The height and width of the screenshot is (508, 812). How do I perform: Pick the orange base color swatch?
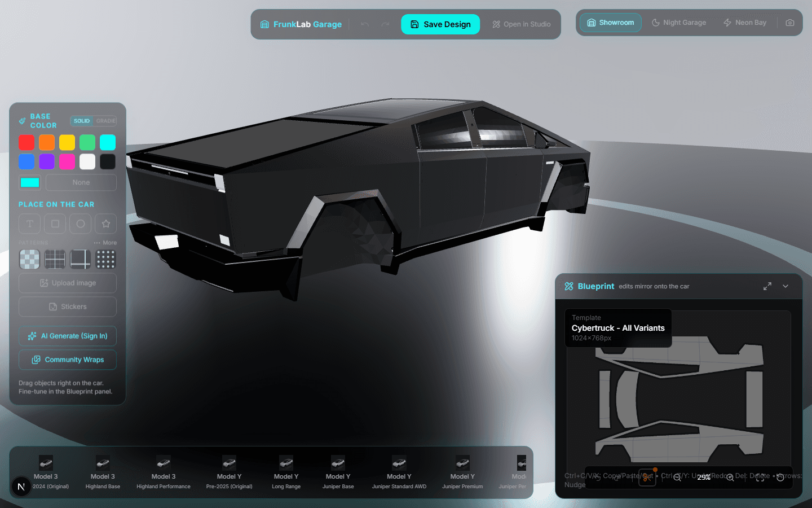coord(47,142)
